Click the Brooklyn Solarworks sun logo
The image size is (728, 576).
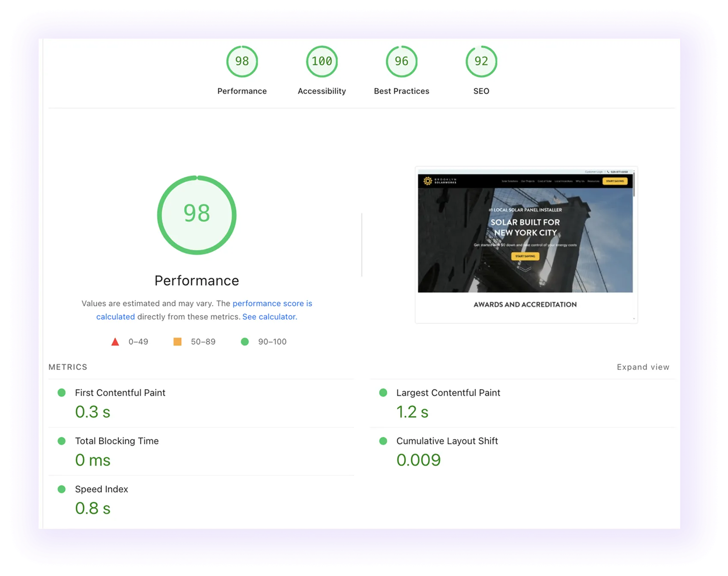coord(428,180)
